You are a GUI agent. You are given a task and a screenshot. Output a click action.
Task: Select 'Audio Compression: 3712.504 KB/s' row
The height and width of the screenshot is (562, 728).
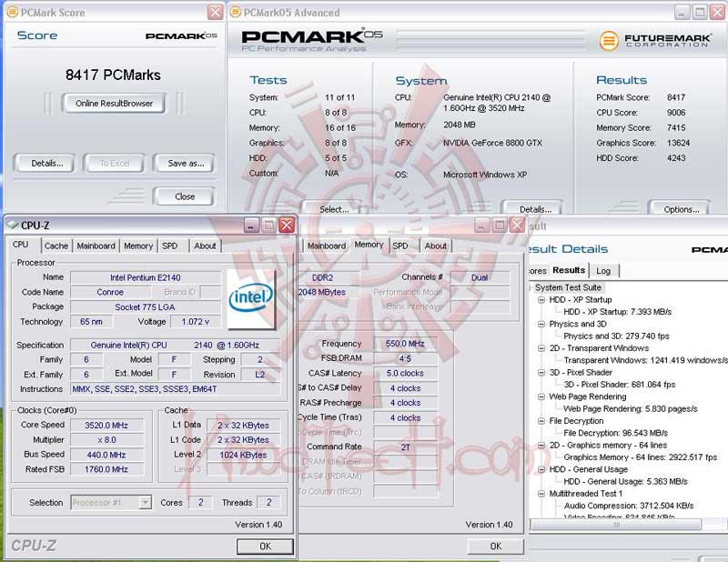click(629, 506)
